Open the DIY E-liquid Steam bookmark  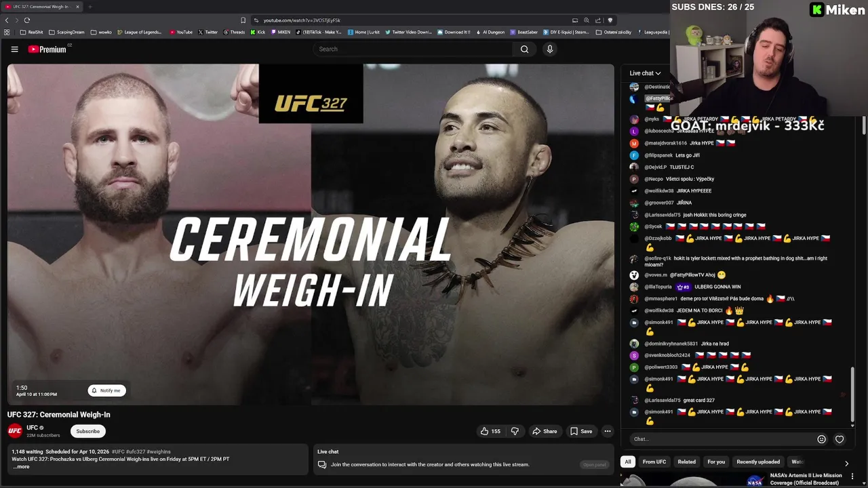567,32
